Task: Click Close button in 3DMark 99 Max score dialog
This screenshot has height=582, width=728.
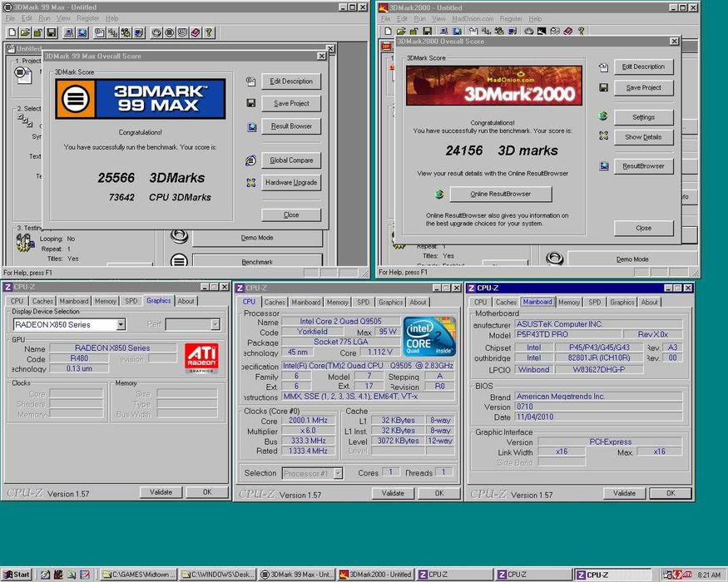Action: tap(291, 215)
